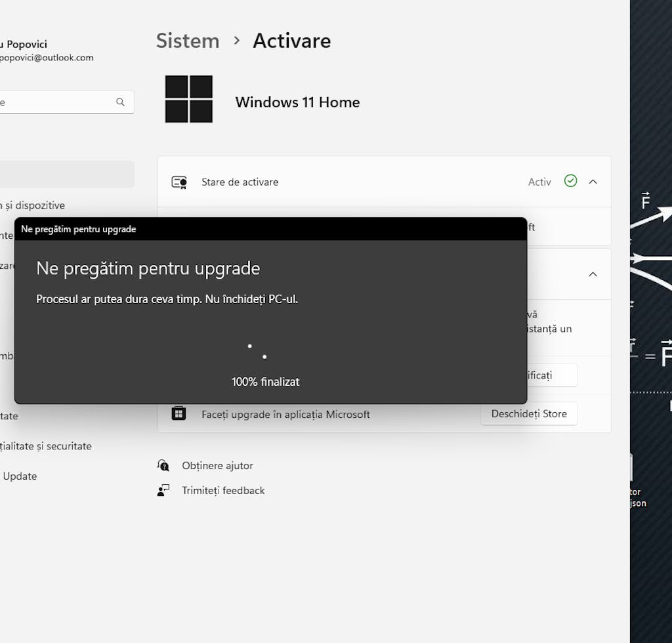This screenshot has width=672, height=643.
Task: Collapse the Stare de activare section
Action: pyautogui.click(x=593, y=182)
